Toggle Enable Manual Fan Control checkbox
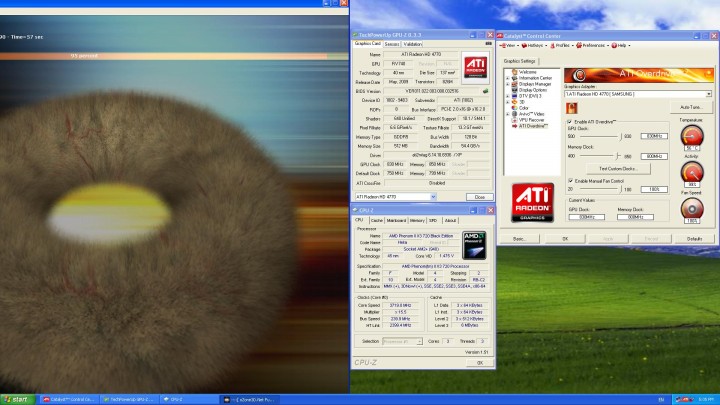 (x=570, y=181)
